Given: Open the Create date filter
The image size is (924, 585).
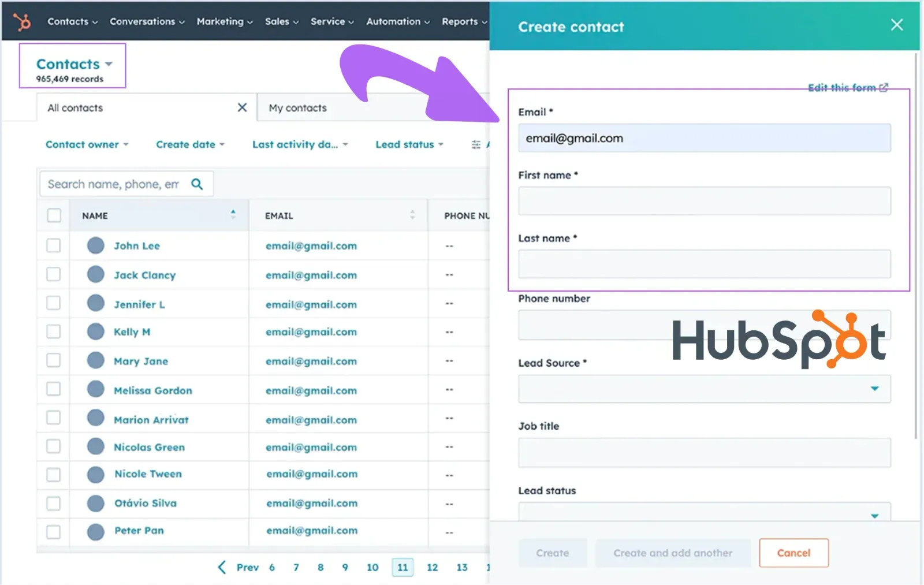Looking at the screenshot, I should (x=190, y=144).
